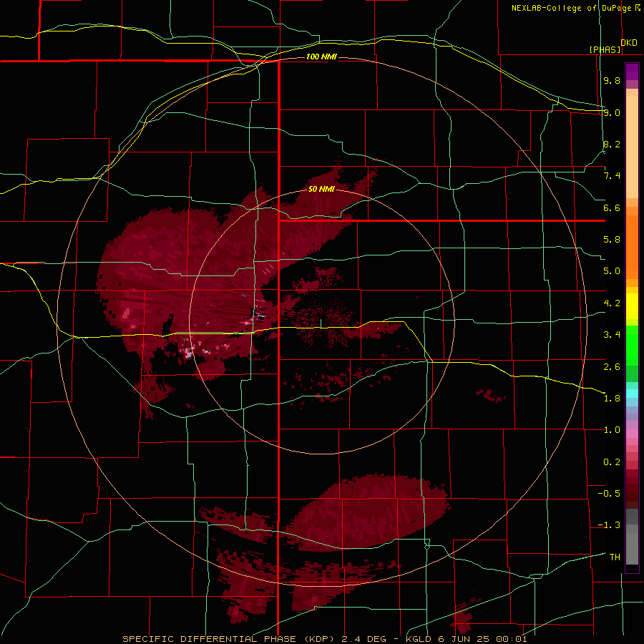Click the 5.8 value on the color scale
This screenshot has width=644, height=644.
coord(612,240)
